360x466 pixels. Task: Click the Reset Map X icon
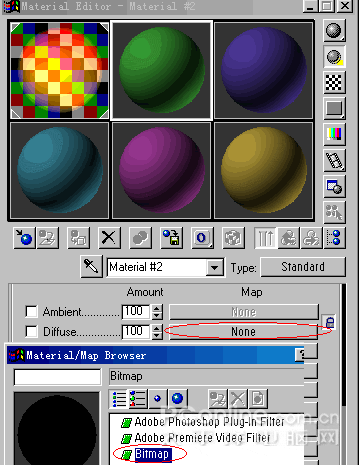point(109,238)
